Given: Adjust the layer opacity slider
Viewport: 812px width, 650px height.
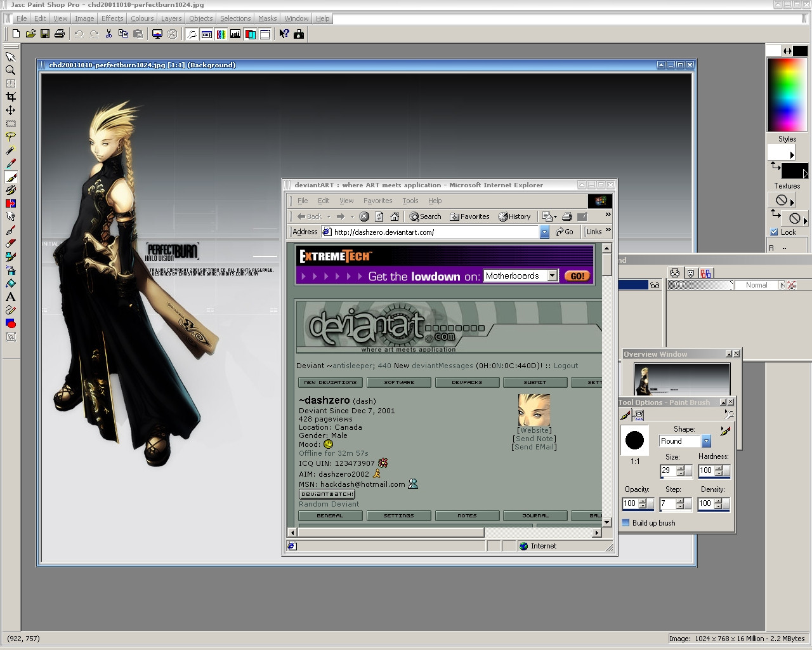Looking at the screenshot, I should pos(701,285).
